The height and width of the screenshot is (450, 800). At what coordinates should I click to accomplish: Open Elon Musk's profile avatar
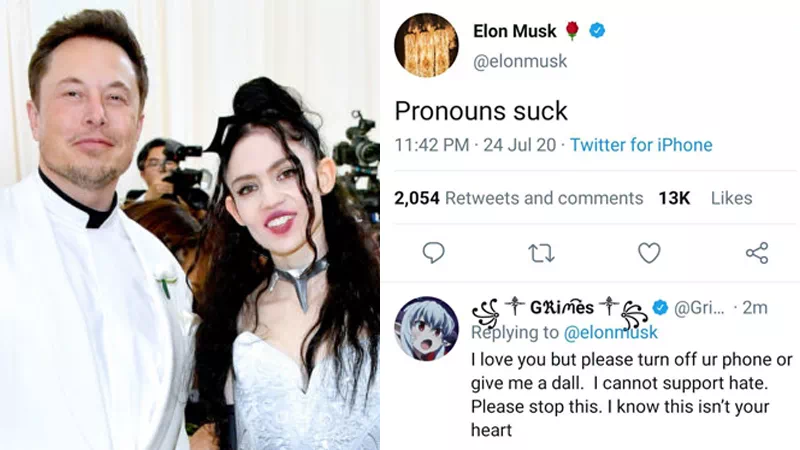coord(427,45)
